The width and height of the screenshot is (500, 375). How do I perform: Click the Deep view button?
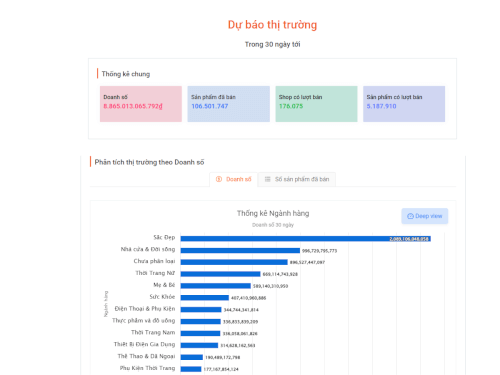(x=425, y=216)
